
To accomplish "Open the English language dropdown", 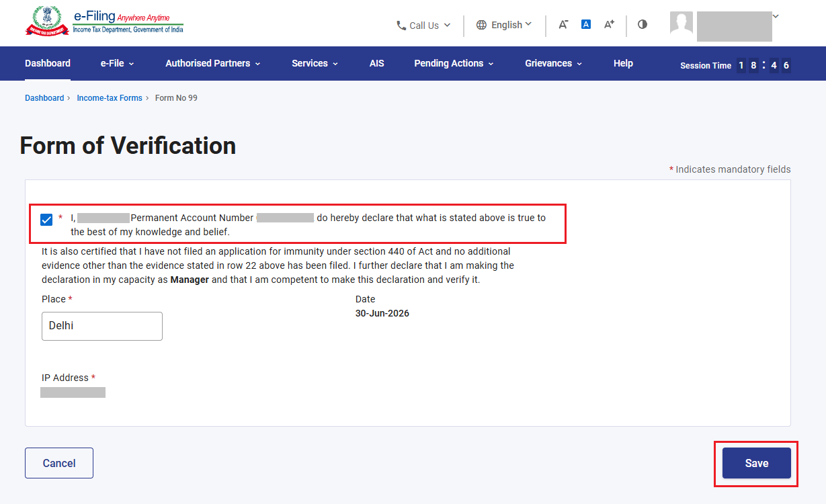I will 504,25.
